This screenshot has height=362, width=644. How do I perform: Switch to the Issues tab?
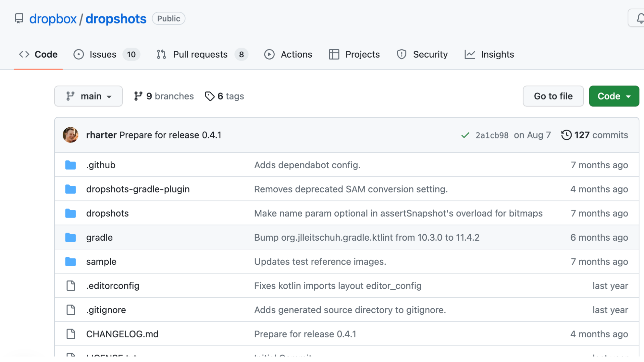(x=103, y=54)
